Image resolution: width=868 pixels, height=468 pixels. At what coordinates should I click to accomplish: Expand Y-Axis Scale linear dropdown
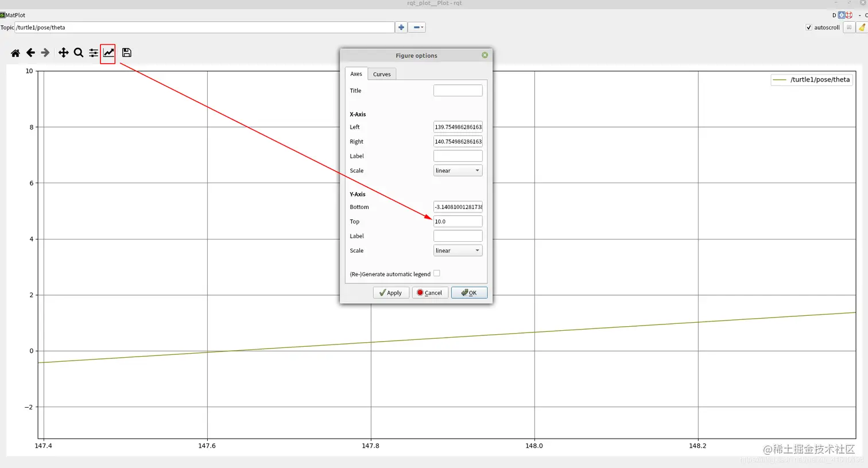(x=458, y=250)
